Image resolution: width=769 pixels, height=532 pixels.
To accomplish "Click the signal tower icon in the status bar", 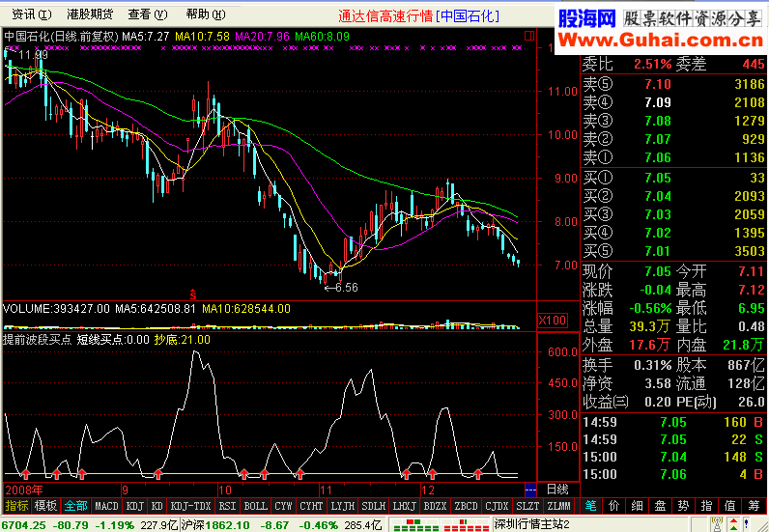I will click(717, 524).
